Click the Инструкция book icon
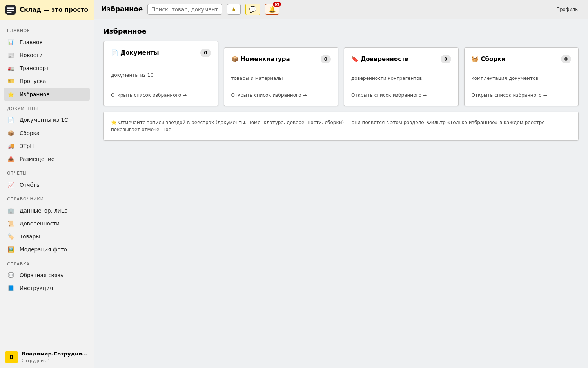Image resolution: width=588 pixels, height=368 pixels. (11, 288)
